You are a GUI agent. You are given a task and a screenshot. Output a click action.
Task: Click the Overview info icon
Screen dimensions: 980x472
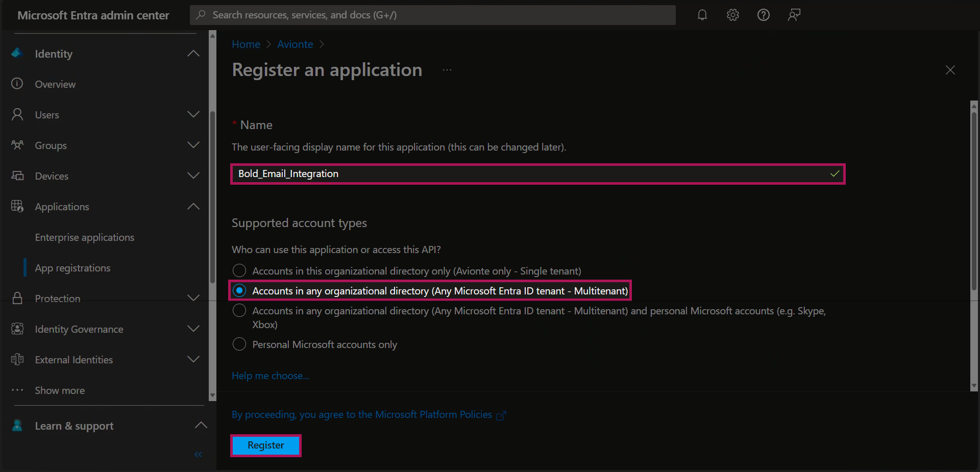pos(17,84)
